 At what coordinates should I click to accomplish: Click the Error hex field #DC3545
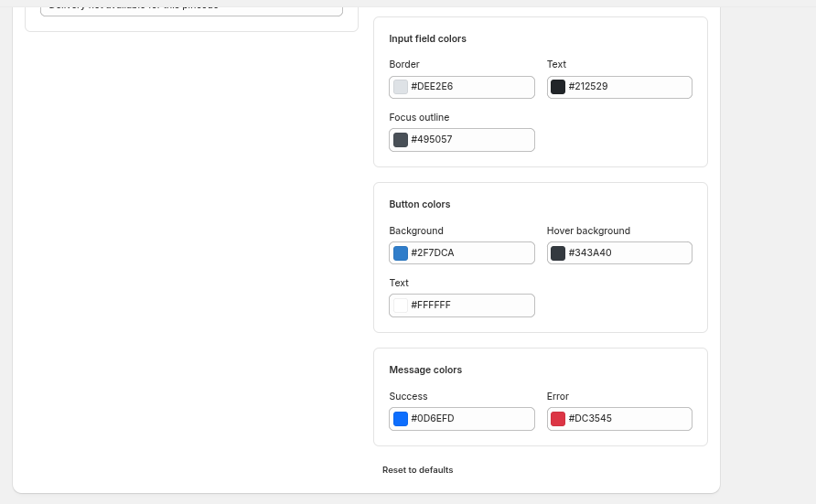619,419
